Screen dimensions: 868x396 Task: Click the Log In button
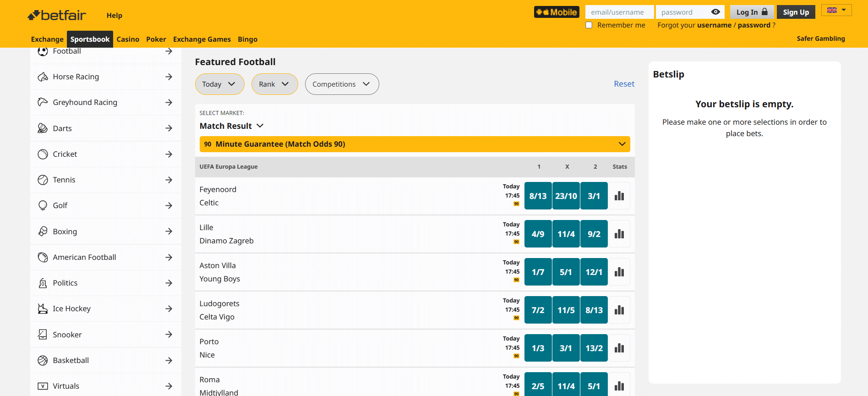752,12
